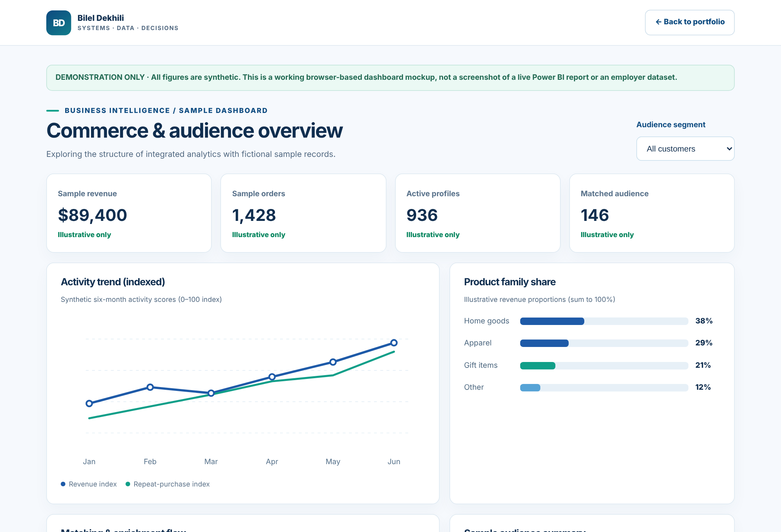Click the Audience segment label
Screen dimensions: 781x532
pyautogui.click(x=671, y=125)
